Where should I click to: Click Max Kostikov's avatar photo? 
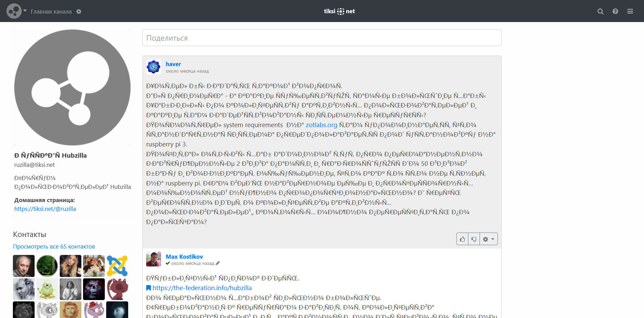click(x=153, y=259)
